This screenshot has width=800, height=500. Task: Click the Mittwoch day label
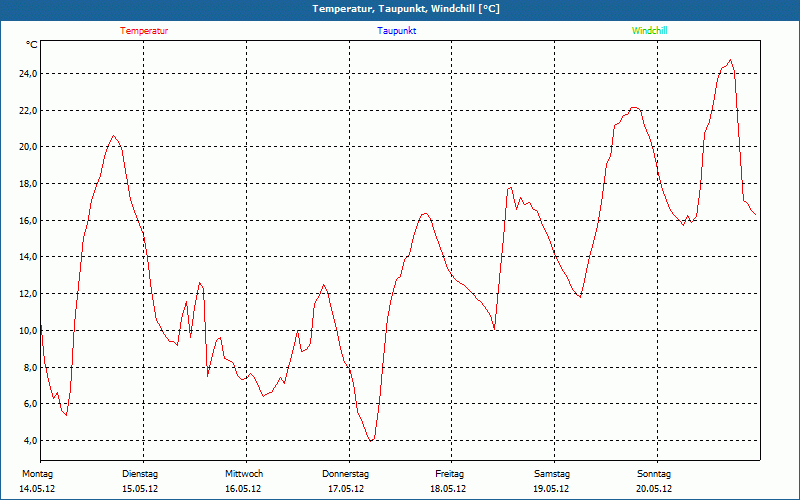[244, 474]
